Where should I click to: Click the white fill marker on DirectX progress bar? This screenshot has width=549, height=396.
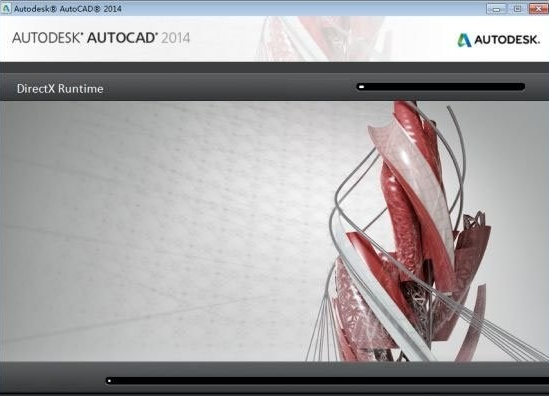[362, 87]
